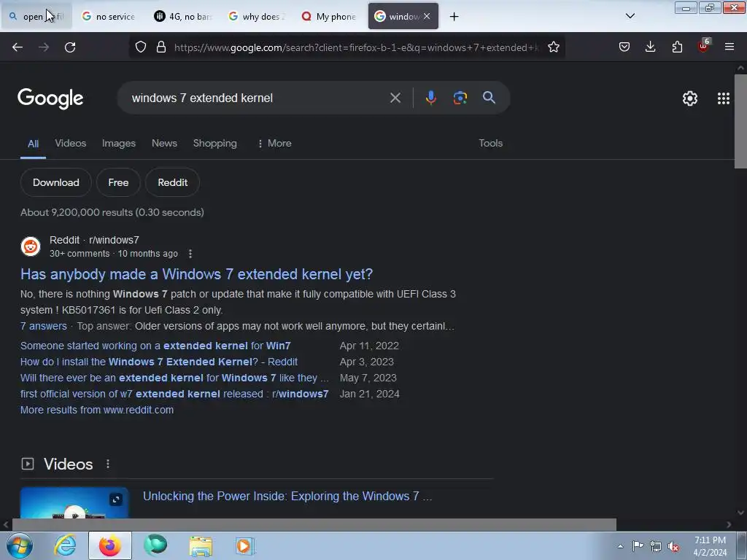Open the Extensions puzzle icon

coord(677,47)
